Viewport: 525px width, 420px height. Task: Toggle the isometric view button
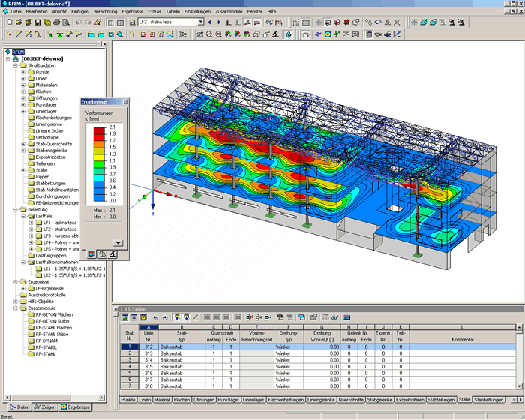(256, 34)
